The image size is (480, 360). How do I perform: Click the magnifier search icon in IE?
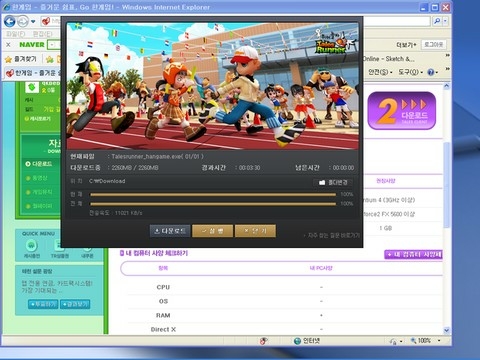[x=437, y=21]
